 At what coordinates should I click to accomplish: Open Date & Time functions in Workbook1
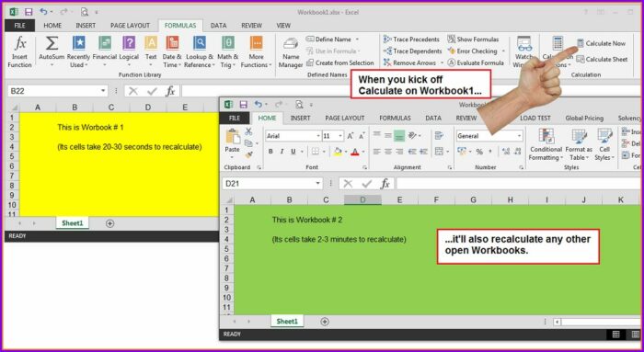tap(172, 51)
